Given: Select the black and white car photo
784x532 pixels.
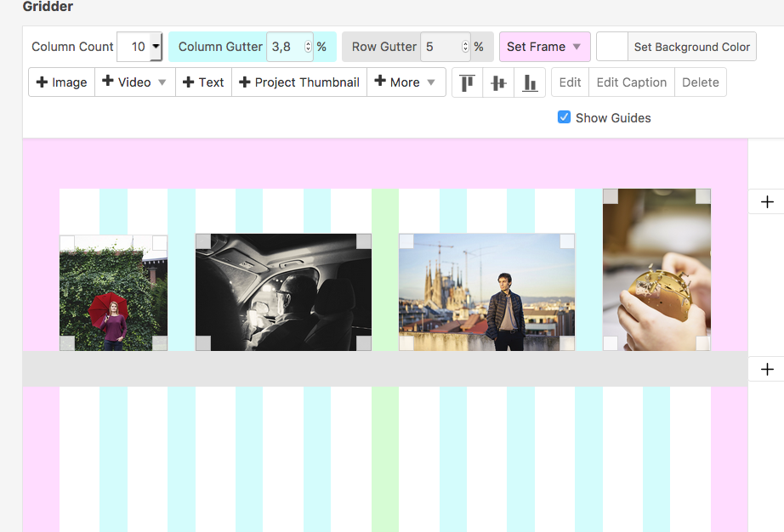Looking at the screenshot, I should click(283, 292).
